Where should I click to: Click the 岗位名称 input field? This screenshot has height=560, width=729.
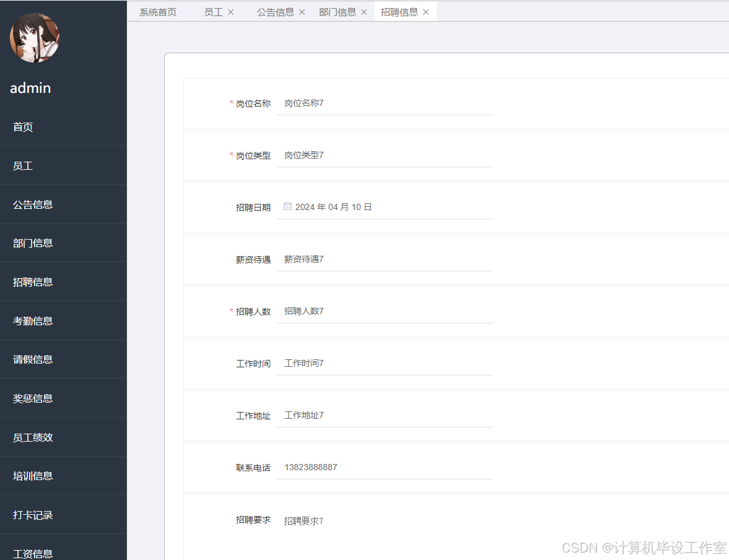(385, 103)
